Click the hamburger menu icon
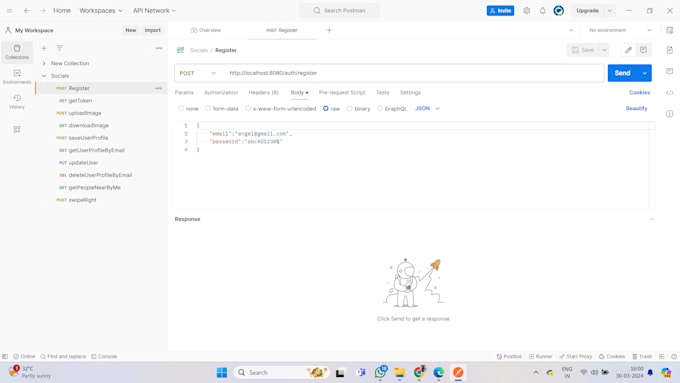This screenshot has height=383, width=680. point(10,10)
